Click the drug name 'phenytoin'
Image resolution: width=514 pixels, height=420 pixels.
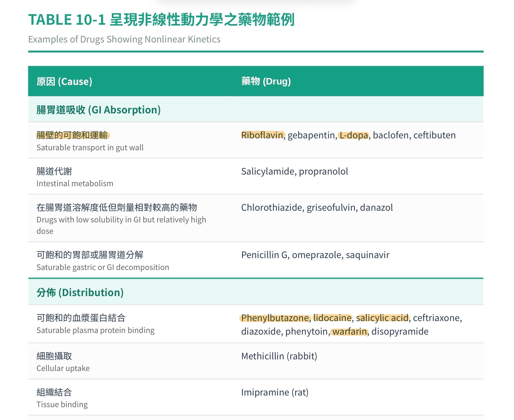click(306, 332)
